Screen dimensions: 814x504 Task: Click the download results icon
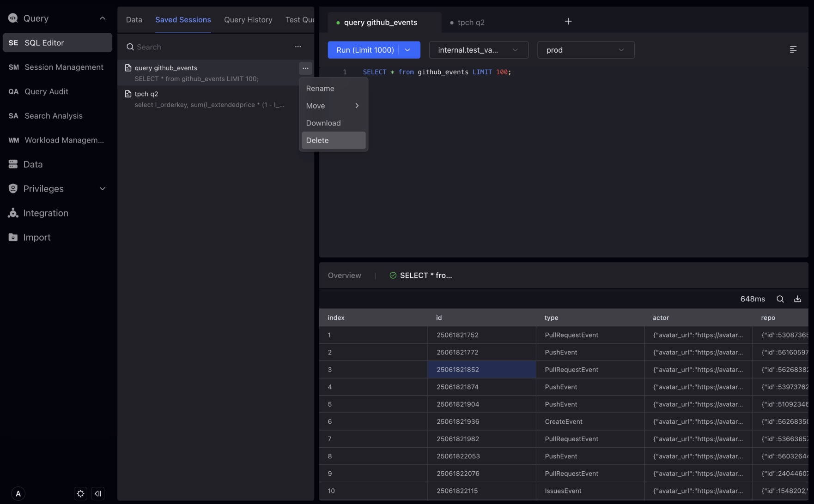pyautogui.click(x=797, y=299)
